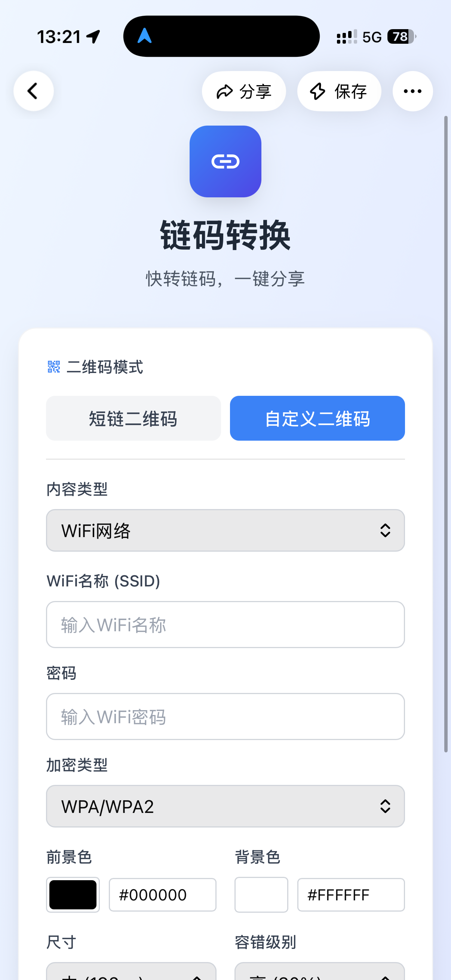This screenshot has width=451, height=980.
Task: Expand the 加密类型 WPA/WPA2 dropdown
Action: pyautogui.click(x=225, y=806)
